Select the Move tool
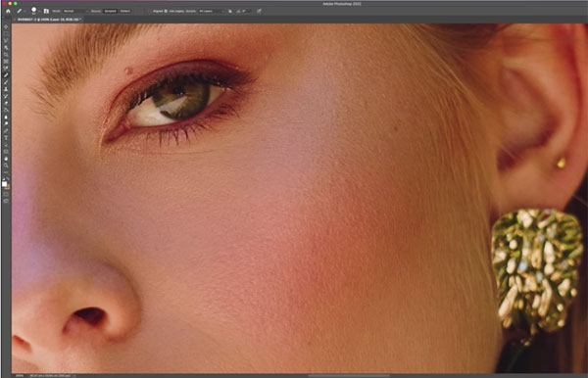 pyautogui.click(x=6, y=27)
